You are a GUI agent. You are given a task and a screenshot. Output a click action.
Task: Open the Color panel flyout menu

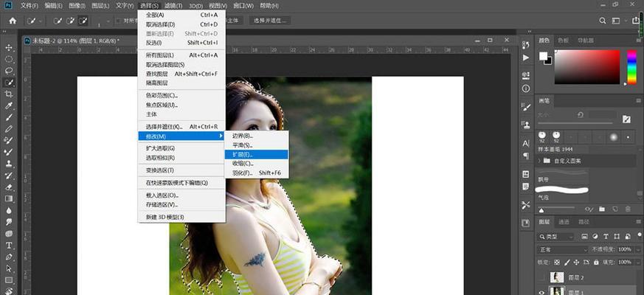pos(638,41)
